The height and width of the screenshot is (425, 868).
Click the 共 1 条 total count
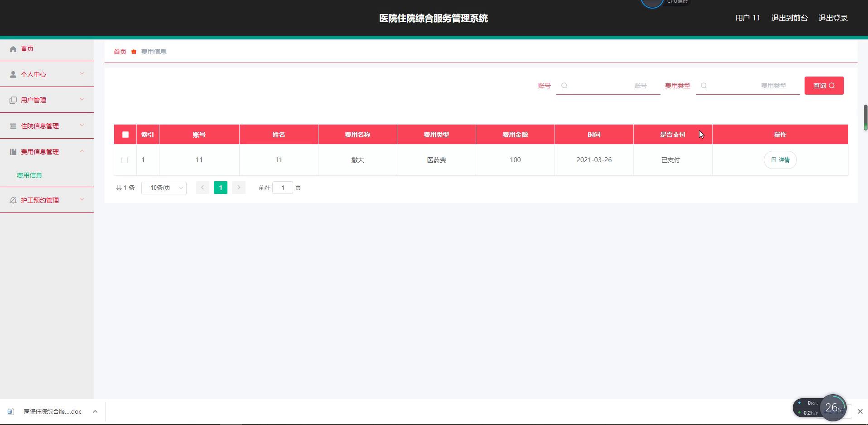[125, 188]
